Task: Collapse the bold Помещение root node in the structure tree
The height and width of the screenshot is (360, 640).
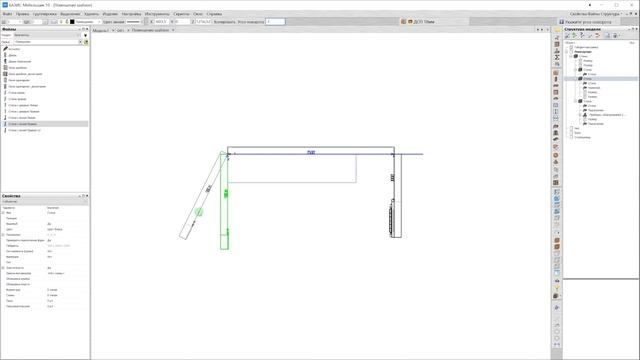Action: pyautogui.click(x=567, y=52)
